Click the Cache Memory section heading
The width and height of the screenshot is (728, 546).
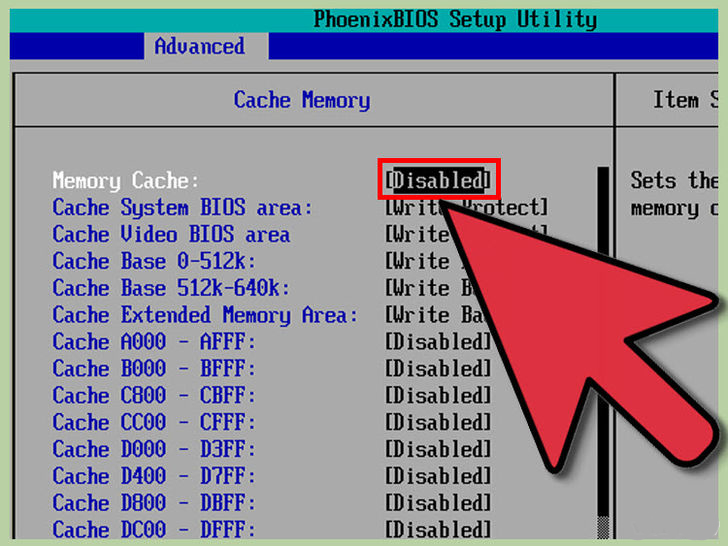[302, 100]
